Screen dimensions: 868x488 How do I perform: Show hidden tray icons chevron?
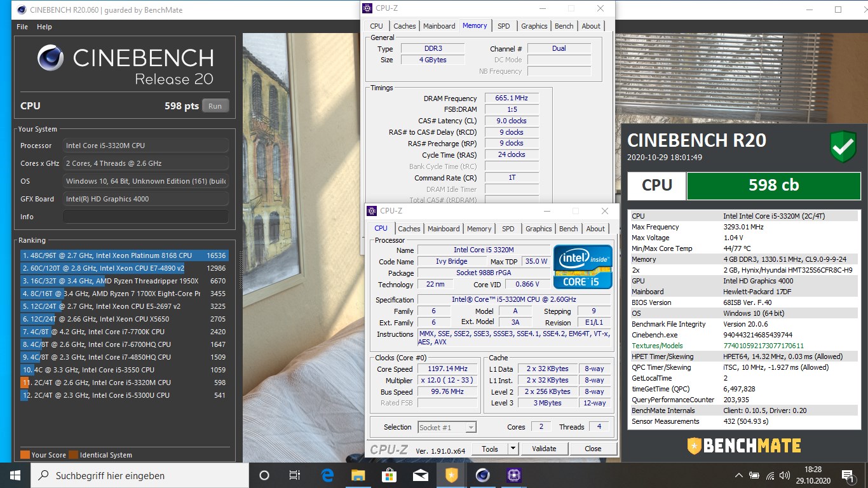[739, 475]
